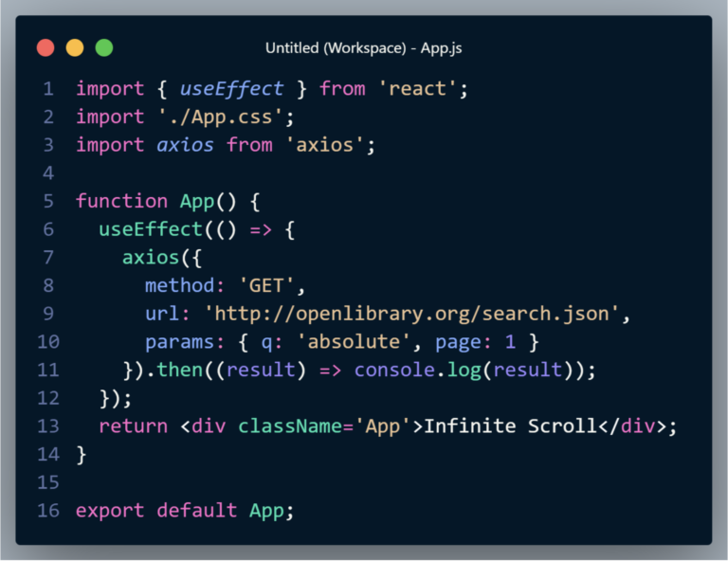Click the 'function' keyword on line 5
The width and height of the screenshot is (728, 561).
pyautogui.click(x=121, y=201)
